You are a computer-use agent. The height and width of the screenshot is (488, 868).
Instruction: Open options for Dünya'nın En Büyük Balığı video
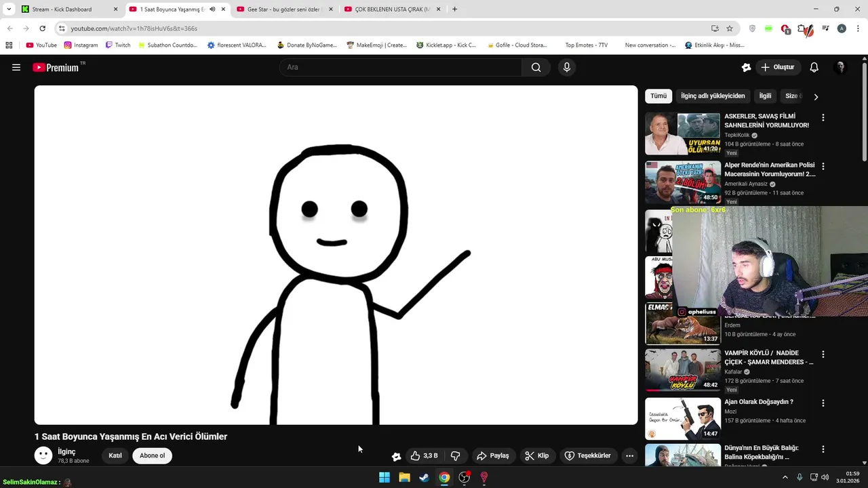click(823, 449)
